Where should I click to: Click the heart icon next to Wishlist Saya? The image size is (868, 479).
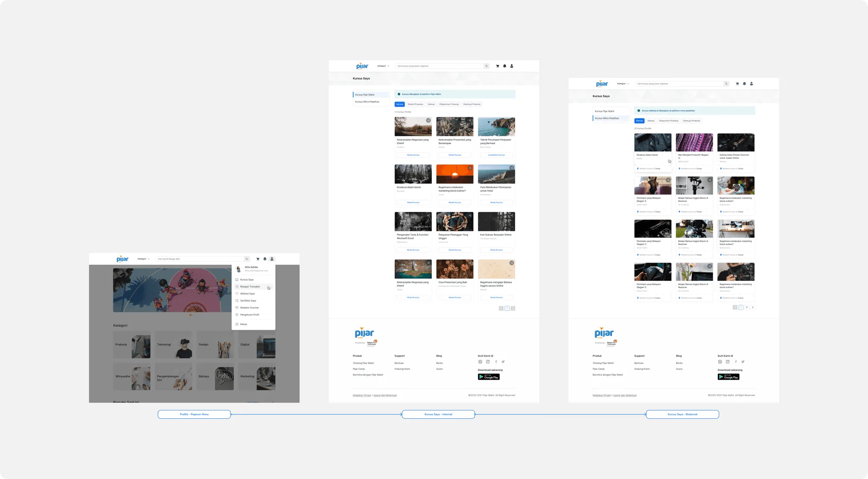(237, 294)
